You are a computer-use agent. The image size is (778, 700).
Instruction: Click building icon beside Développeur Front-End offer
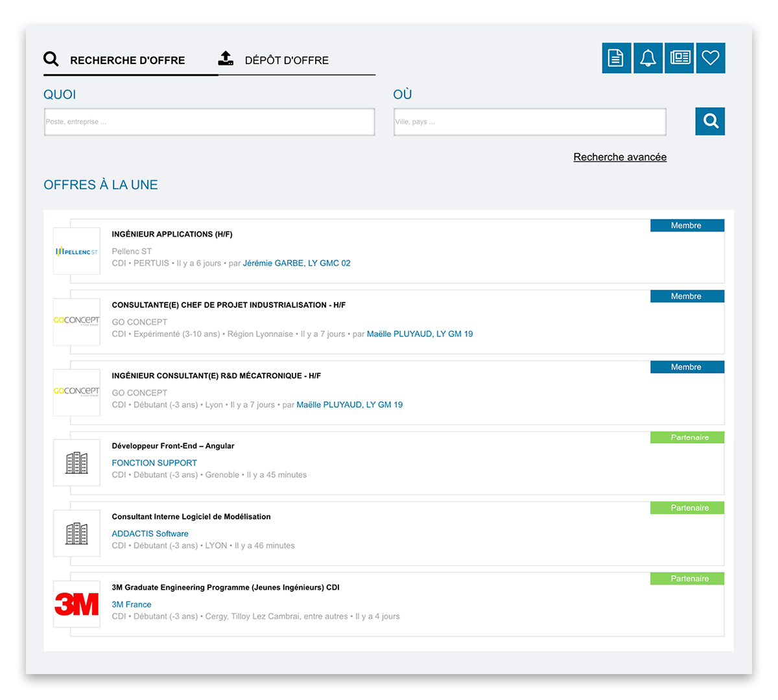click(77, 463)
